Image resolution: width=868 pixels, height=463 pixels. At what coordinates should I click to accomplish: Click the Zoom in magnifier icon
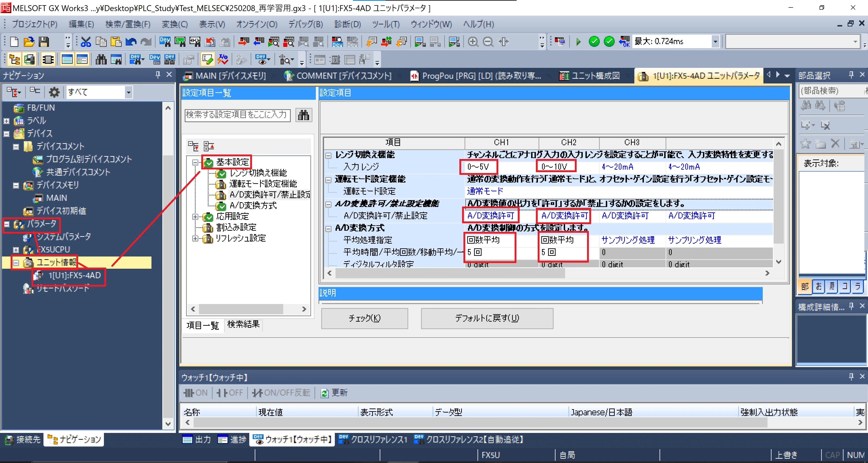click(473, 42)
